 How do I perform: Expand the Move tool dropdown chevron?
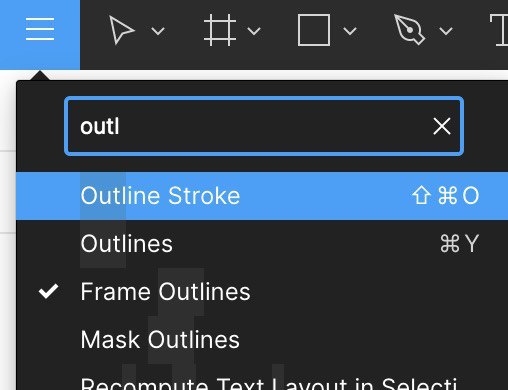pyautogui.click(x=158, y=31)
